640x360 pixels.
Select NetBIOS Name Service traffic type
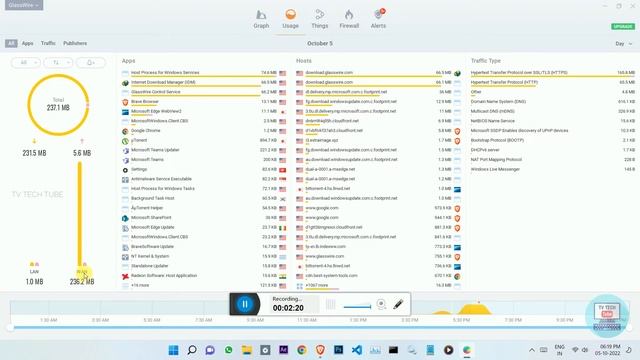(553, 121)
